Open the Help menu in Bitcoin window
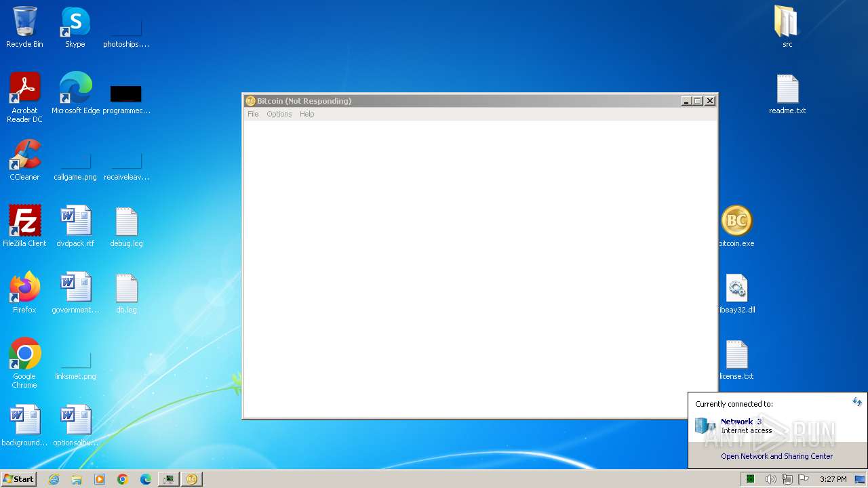The image size is (868, 488). click(307, 114)
